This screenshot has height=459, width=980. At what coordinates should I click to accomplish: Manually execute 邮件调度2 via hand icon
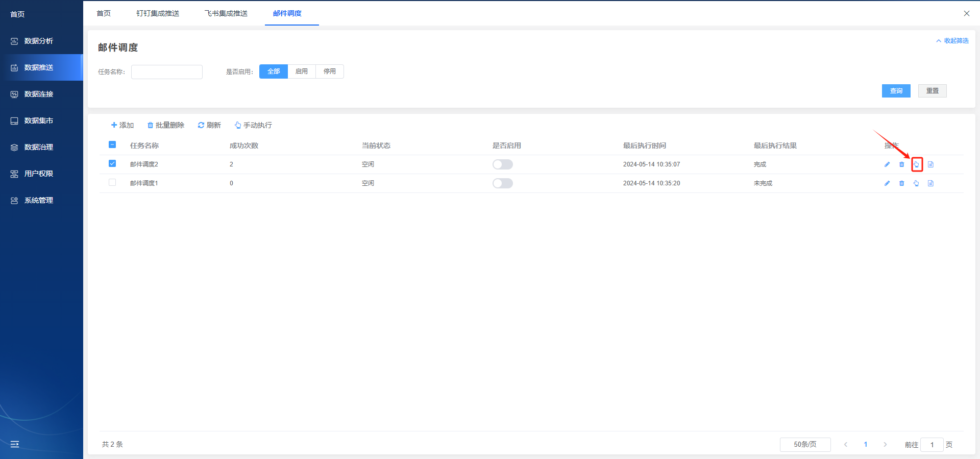click(917, 164)
